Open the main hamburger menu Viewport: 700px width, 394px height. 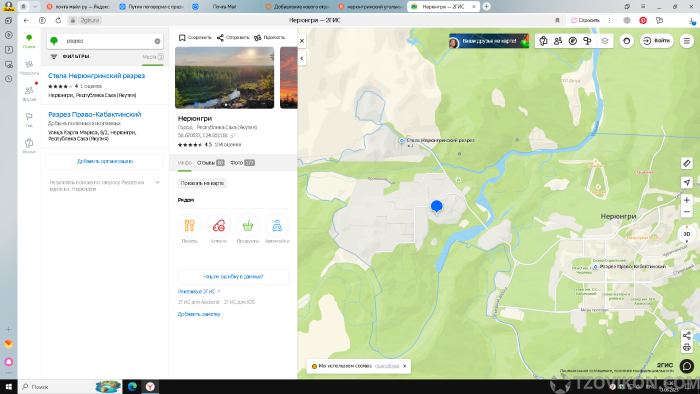coord(687,41)
